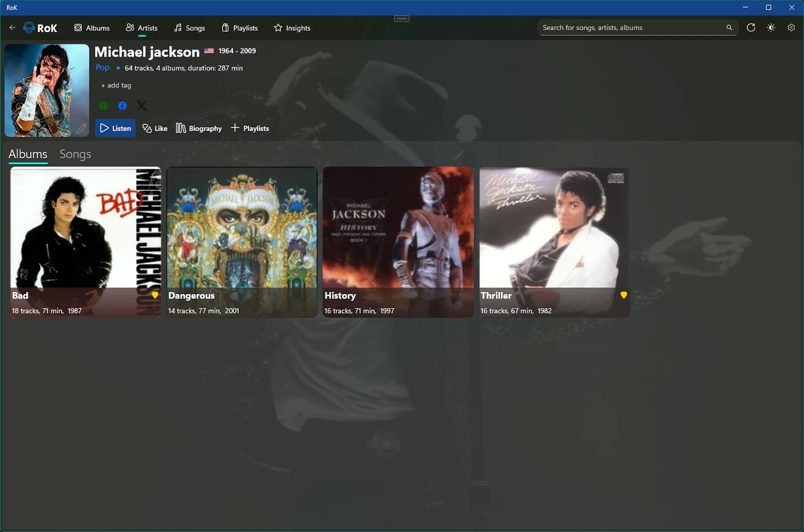This screenshot has width=804, height=532.
Task: Open the Songs navigation tab
Action: [x=189, y=28]
